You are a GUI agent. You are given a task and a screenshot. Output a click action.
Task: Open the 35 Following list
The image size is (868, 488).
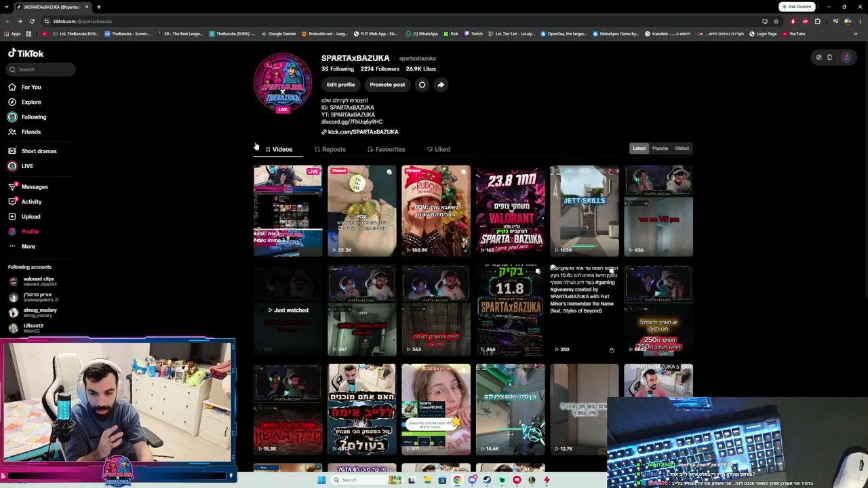point(338,69)
